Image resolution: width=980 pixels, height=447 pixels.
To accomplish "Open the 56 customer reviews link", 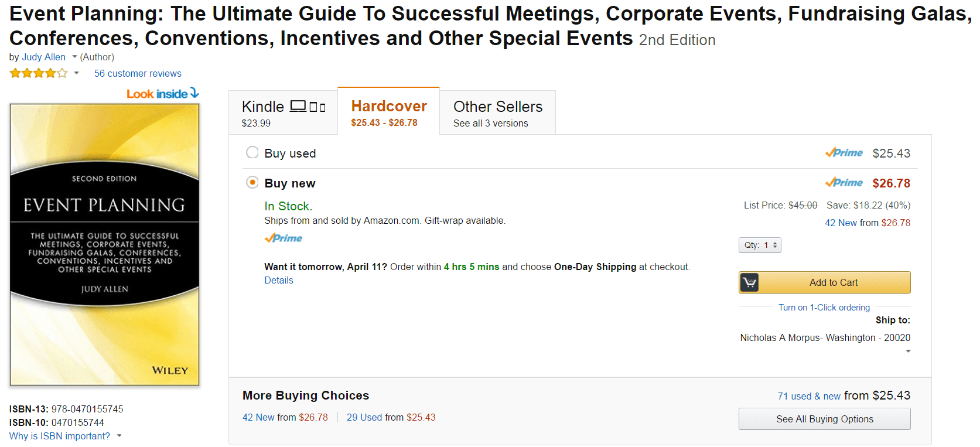I will pyautogui.click(x=138, y=73).
